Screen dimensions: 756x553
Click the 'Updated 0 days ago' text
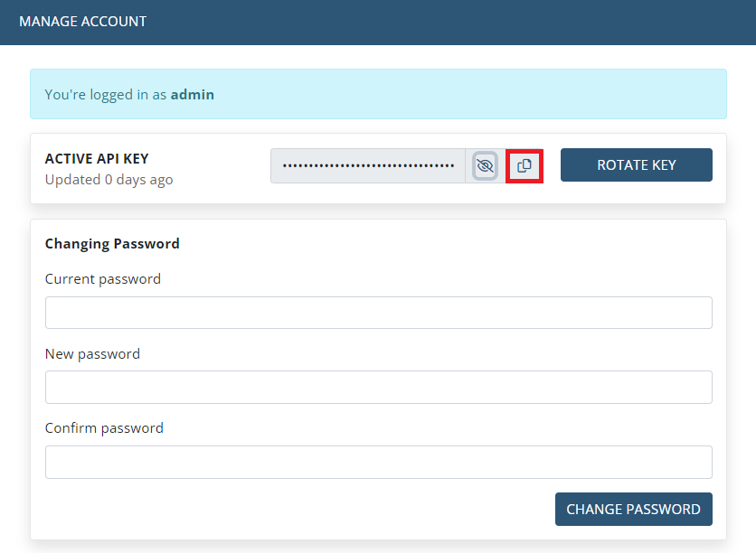(109, 180)
